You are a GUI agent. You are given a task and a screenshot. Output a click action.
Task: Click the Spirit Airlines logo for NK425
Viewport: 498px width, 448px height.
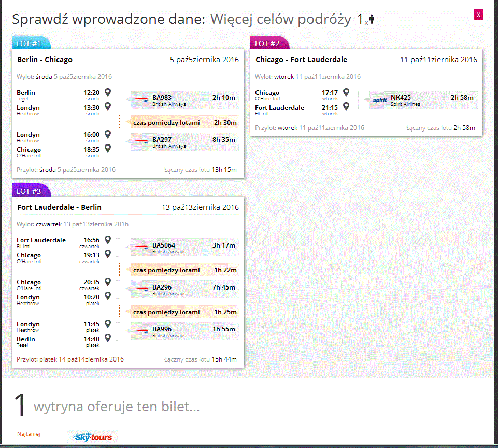click(379, 100)
